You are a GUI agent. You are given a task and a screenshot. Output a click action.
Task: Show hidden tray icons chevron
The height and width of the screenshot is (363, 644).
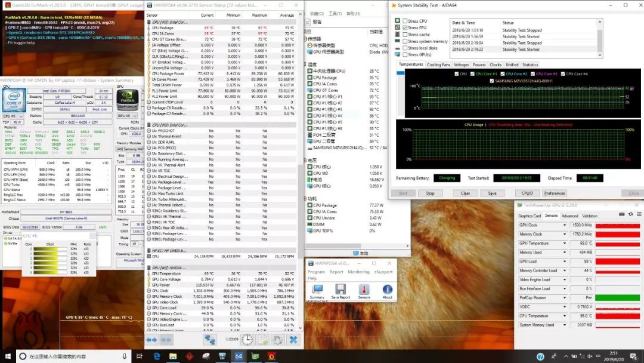(566, 356)
